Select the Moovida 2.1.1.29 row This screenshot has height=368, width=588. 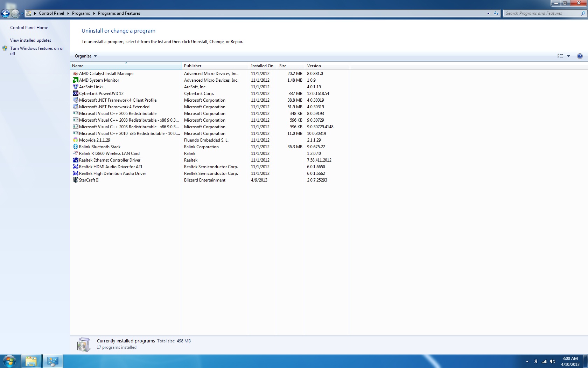coord(210,140)
